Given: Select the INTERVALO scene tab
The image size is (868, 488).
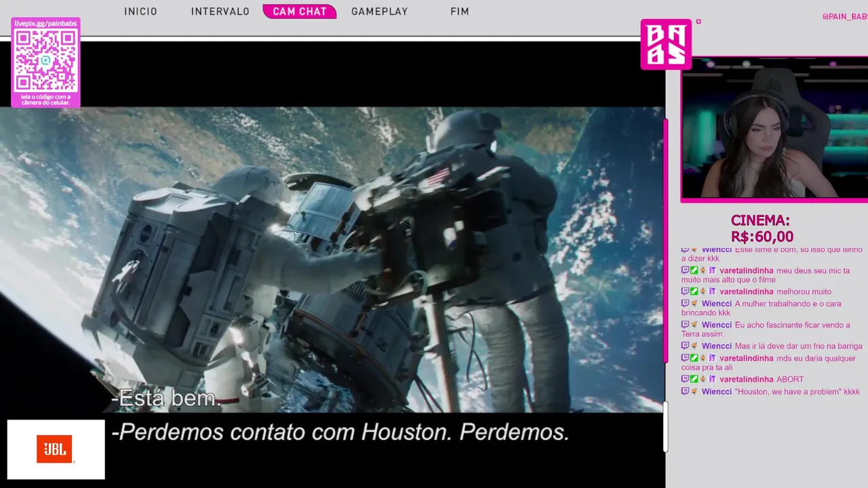Looking at the screenshot, I should tap(220, 12).
